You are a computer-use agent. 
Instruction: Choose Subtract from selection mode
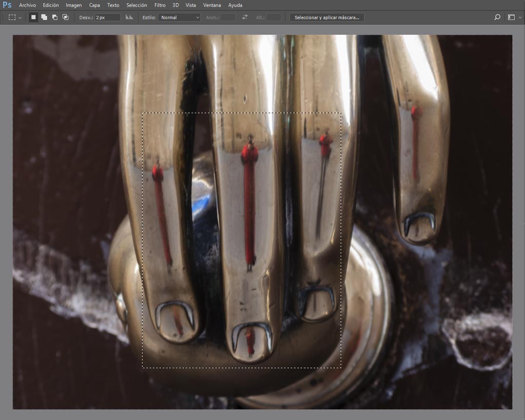(x=55, y=17)
